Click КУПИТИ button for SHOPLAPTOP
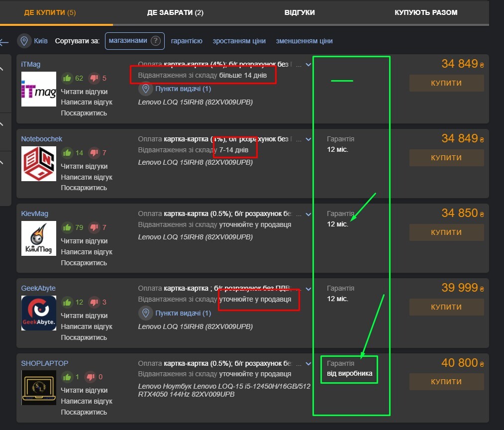504x430 pixels. tap(446, 381)
